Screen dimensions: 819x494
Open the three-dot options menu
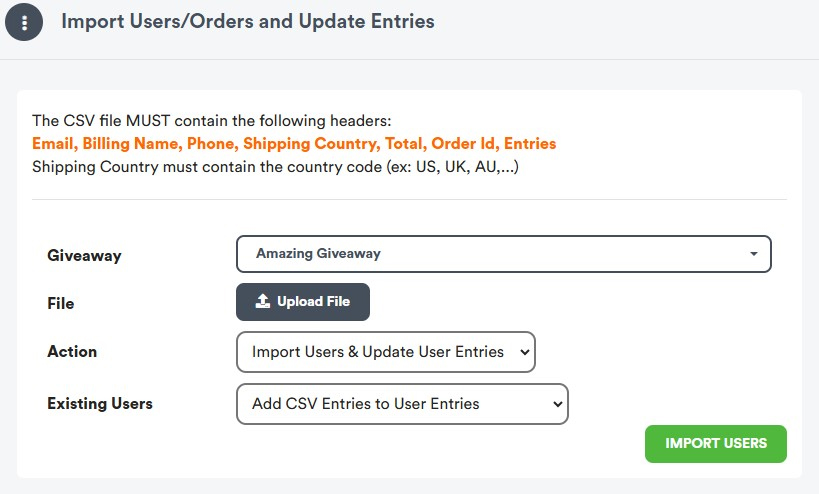click(24, 22)
